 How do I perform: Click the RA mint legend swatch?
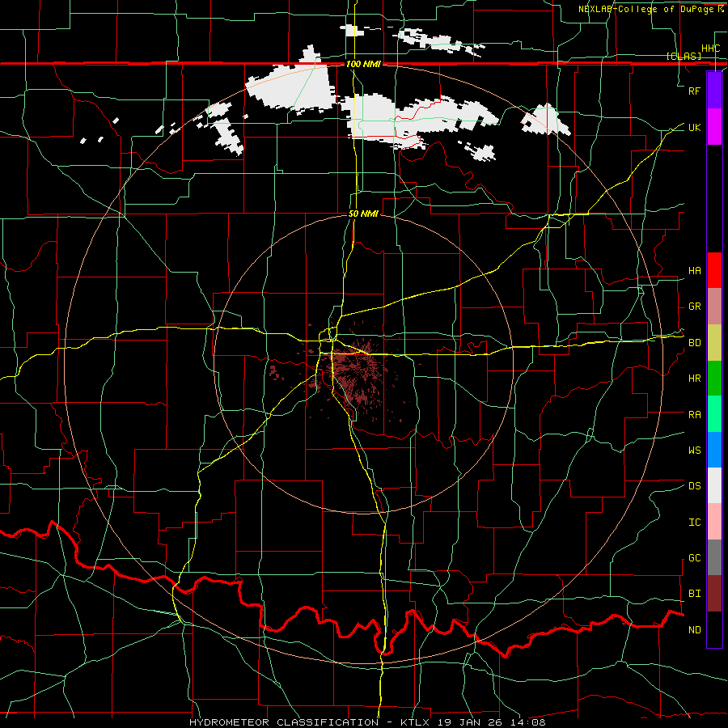714,414
